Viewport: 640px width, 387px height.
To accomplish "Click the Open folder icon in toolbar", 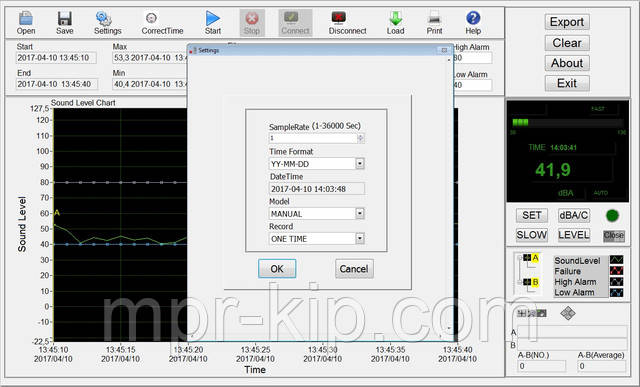I will point(26,18).
